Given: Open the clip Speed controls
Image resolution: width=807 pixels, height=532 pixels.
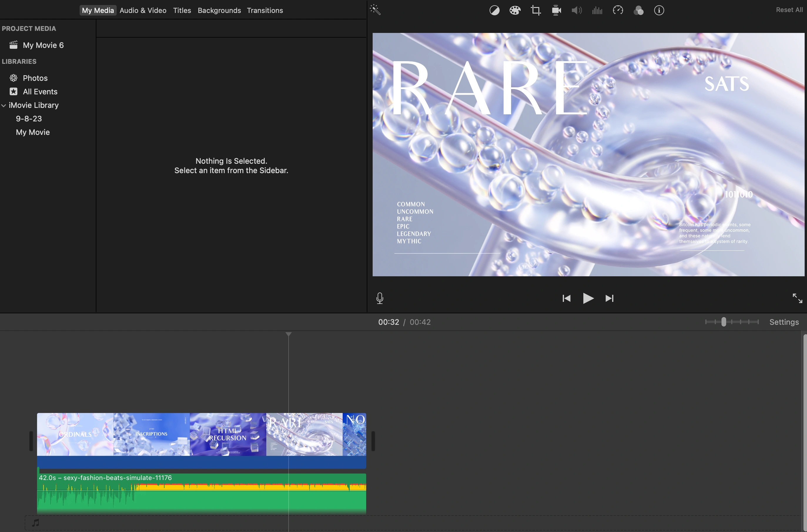Looking at the screenshot, I should tap(618, 10).
